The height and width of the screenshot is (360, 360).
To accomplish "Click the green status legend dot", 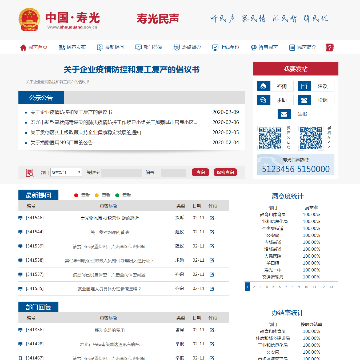I will pyautogui.click(x=117, y=195).
